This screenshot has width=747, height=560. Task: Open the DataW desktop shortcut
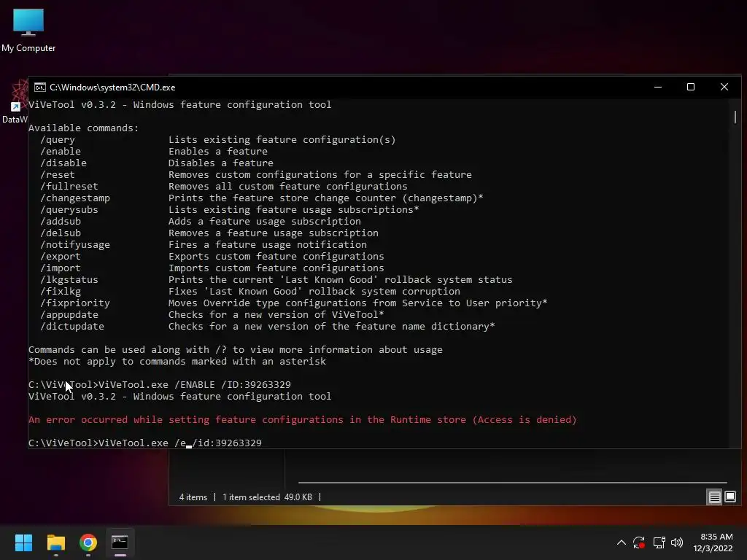[15, 102]
